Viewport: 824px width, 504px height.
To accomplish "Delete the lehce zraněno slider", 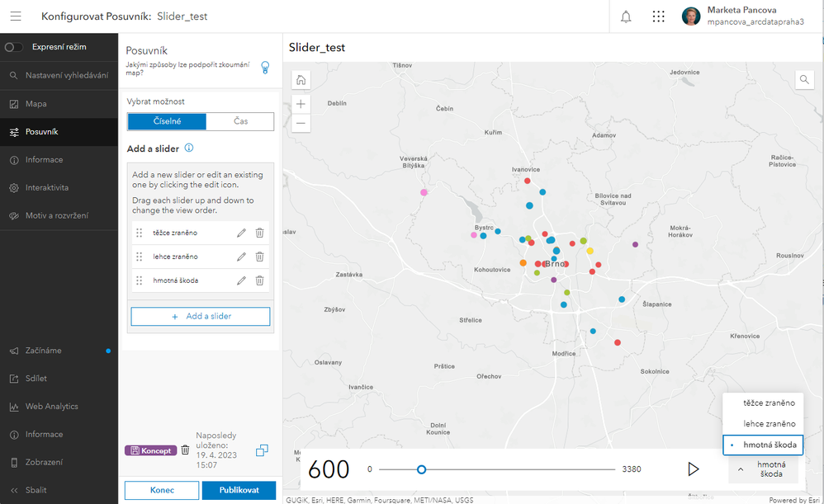I will coord(259,257).
